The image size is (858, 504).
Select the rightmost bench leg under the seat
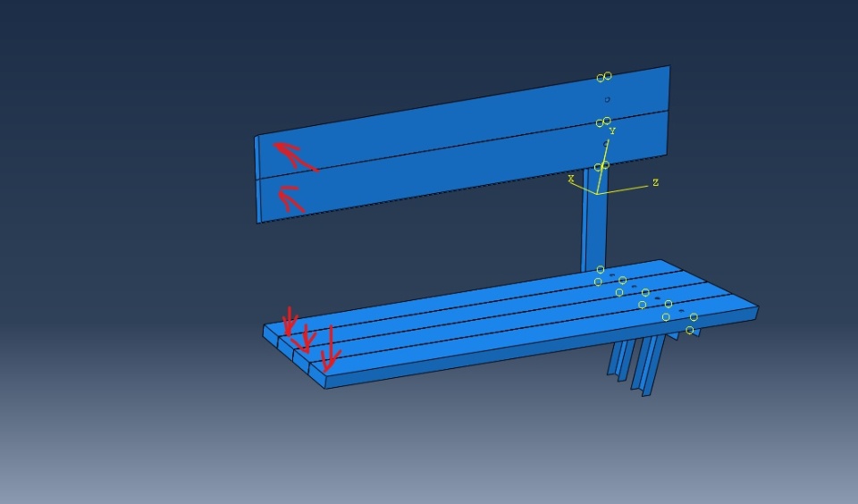tap(649, 365)
